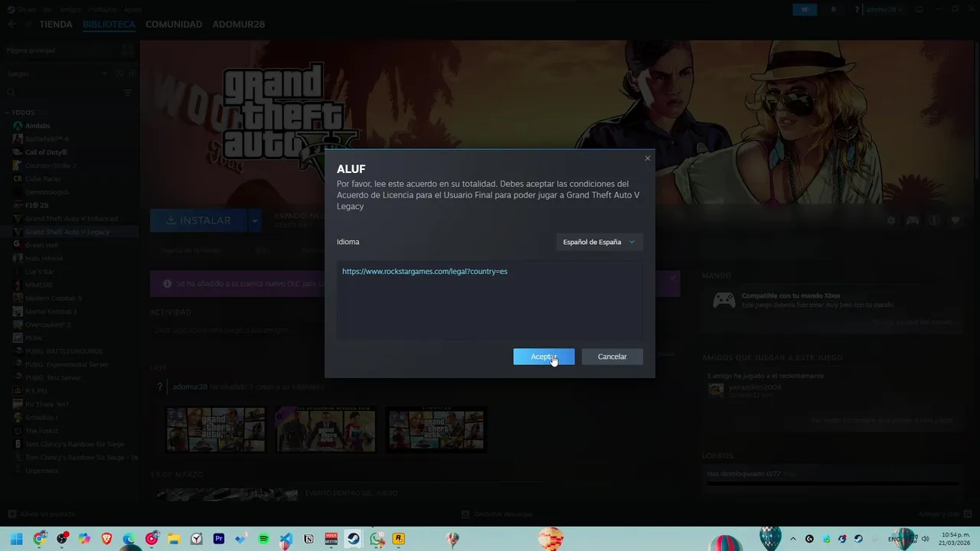The height and width of the screenshot is (551, 980).
Task: Open the advanced filter lines icon
Action: coord(128,93)
